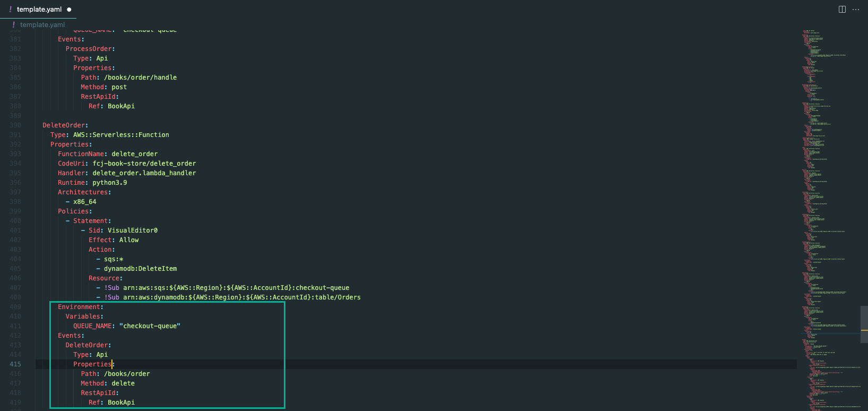Click the checkout-queue SQS ARN line
Screen dimensions: 868x411
click(227, 288)
